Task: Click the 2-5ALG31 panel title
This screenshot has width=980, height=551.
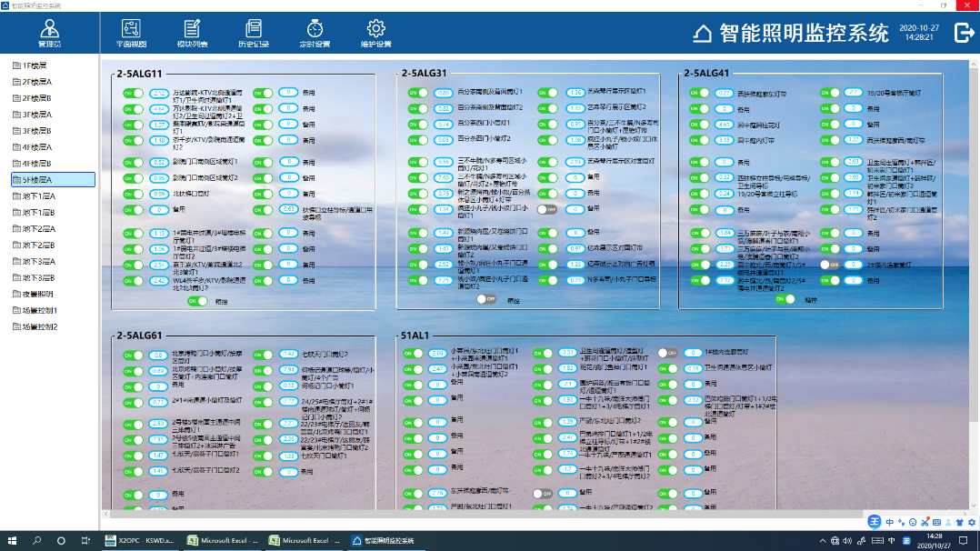Action: pyautogui.click(x=425, y=73)
